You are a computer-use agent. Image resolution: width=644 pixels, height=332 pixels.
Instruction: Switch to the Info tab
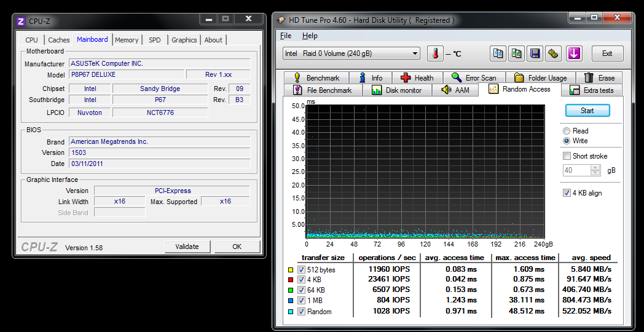370,77
